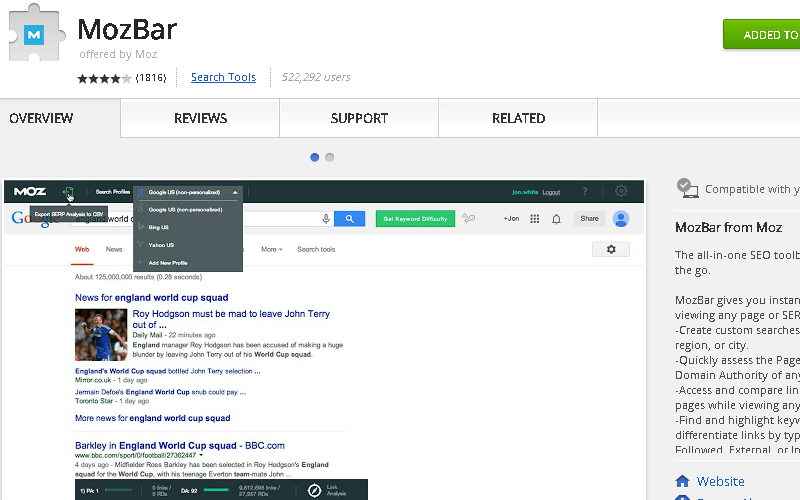Open the Google apps grid icon
This screenshot has height=500, width=800.
535,219
